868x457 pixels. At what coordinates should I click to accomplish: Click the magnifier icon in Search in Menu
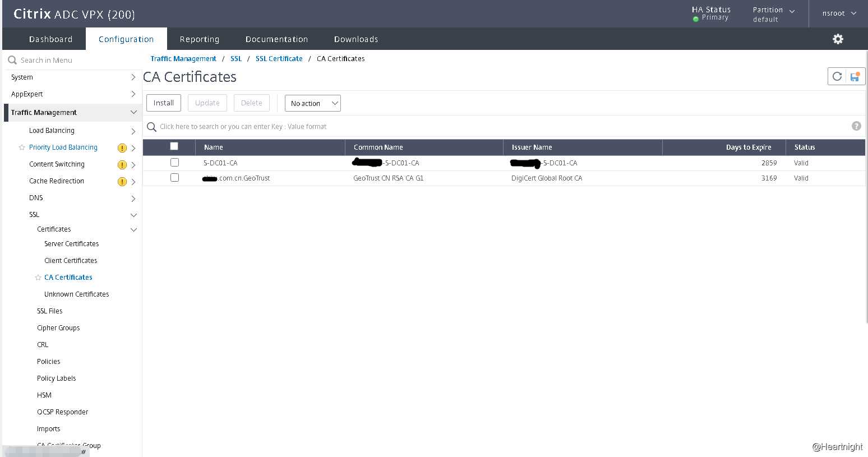click(x=12, y=60)
